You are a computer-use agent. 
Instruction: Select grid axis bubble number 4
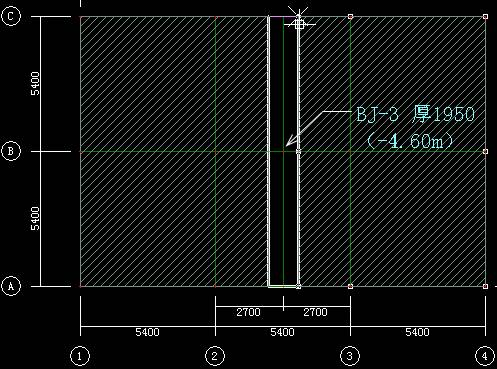[x=485, y=356]
